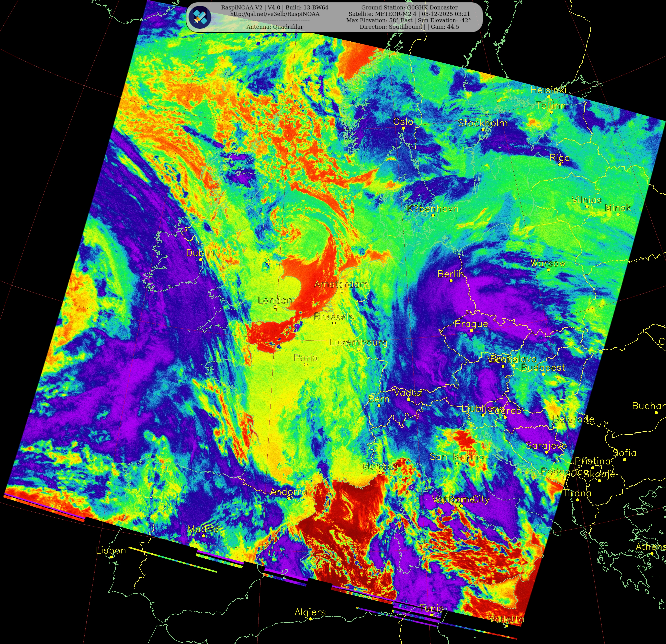Image resolution: width=666 pixels, height=644 pixels.
Task: Click the Algiers city dot marker
Action: coord(310,619)
